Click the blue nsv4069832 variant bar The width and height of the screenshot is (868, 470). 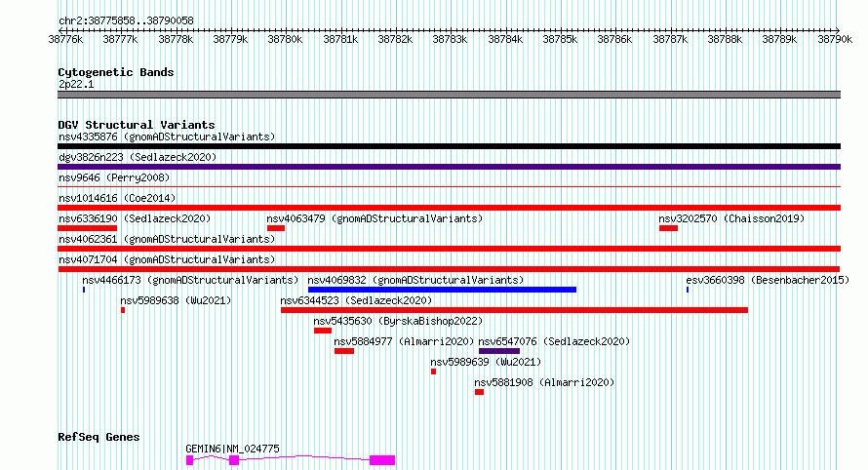tap(443, 290)
